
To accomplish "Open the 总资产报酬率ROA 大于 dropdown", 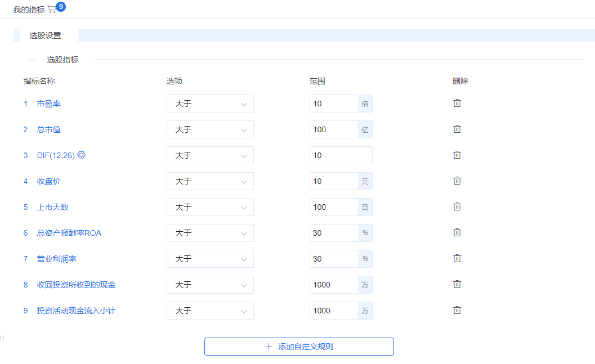I will [210, 233].
